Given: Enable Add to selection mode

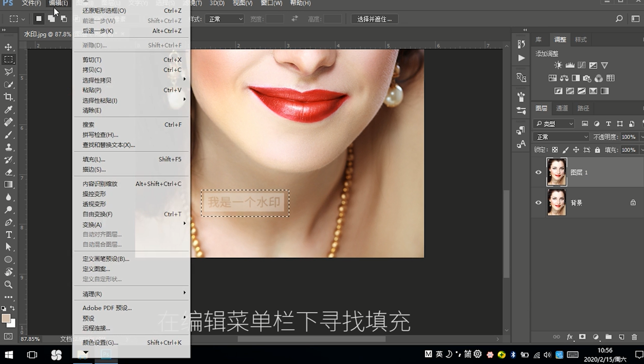Looking at the screenshot, I should point(51,18).
